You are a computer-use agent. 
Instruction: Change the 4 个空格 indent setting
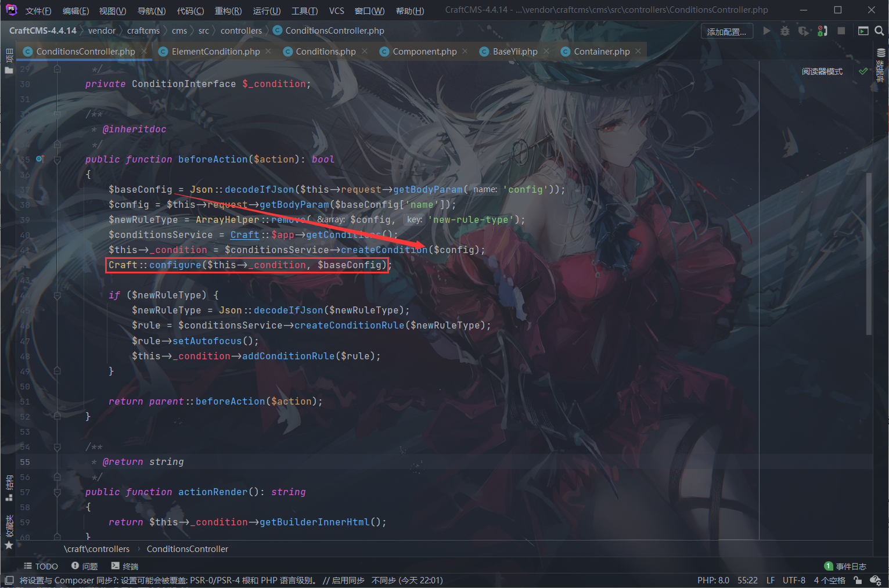click(829, 580)
